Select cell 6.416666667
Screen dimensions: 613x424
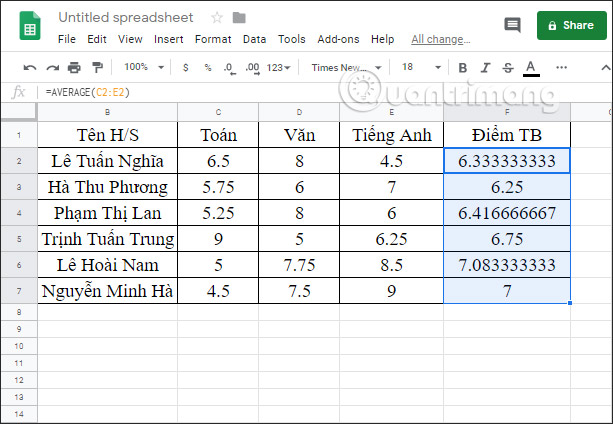tap(507, 213)
